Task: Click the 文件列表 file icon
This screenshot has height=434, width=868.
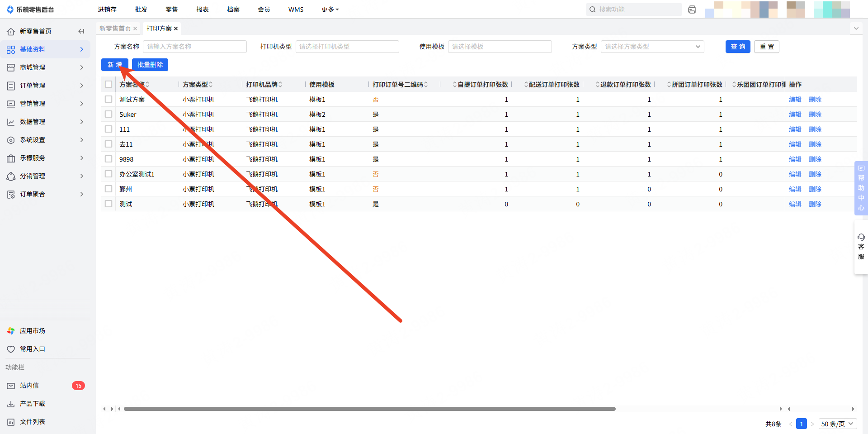Action: coord(11,422)
